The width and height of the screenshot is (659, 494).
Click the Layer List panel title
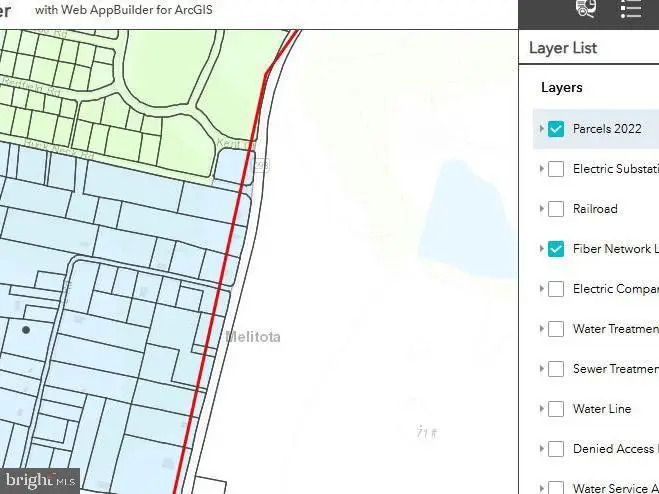click(x=563, y=48)
